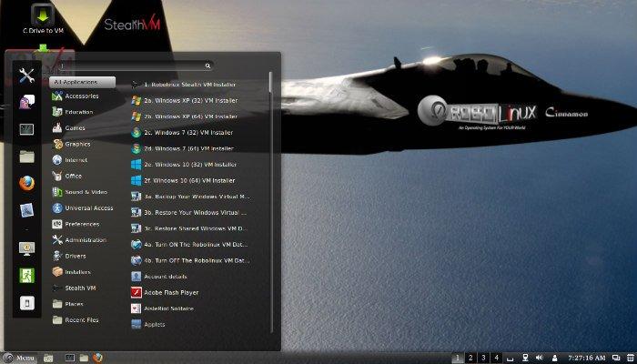Click the user applet tray icon
The image size is (637, 364).
554,358
